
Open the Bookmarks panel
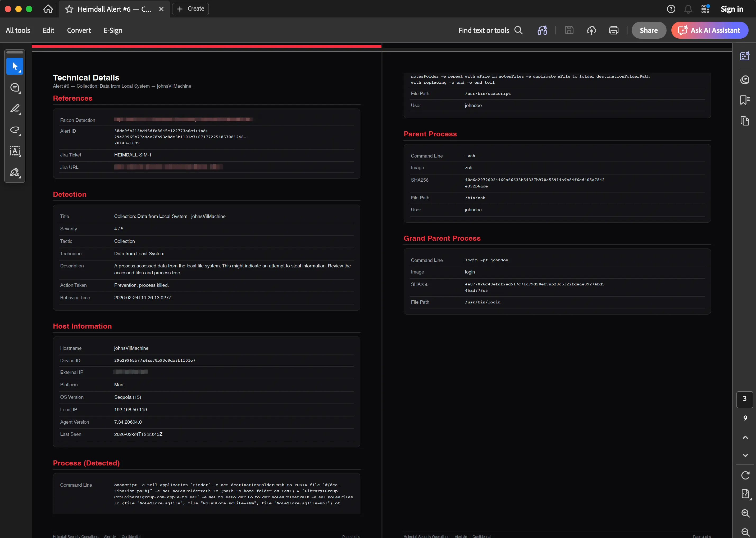[745, 100]
